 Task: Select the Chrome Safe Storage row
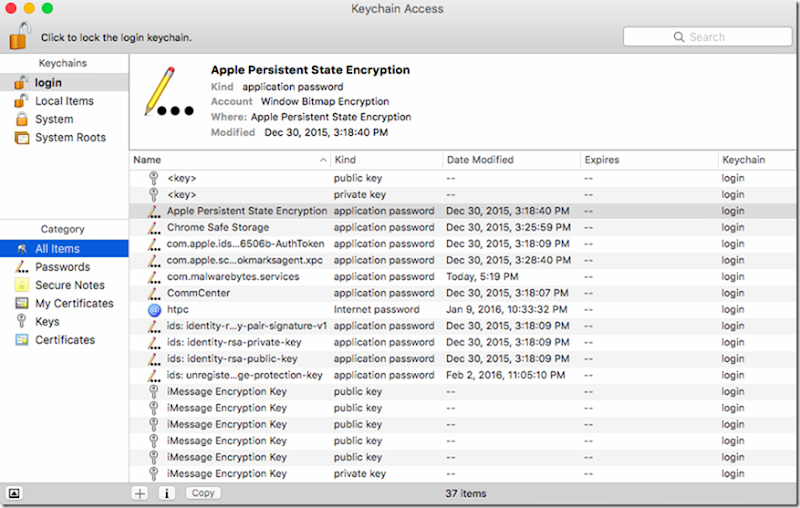463,227
